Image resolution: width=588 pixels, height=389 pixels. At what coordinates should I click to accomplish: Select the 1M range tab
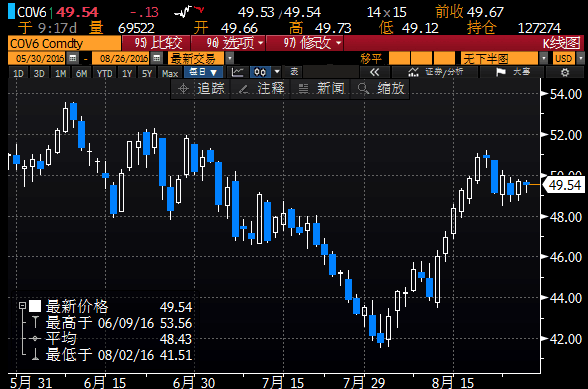[60, 73]
